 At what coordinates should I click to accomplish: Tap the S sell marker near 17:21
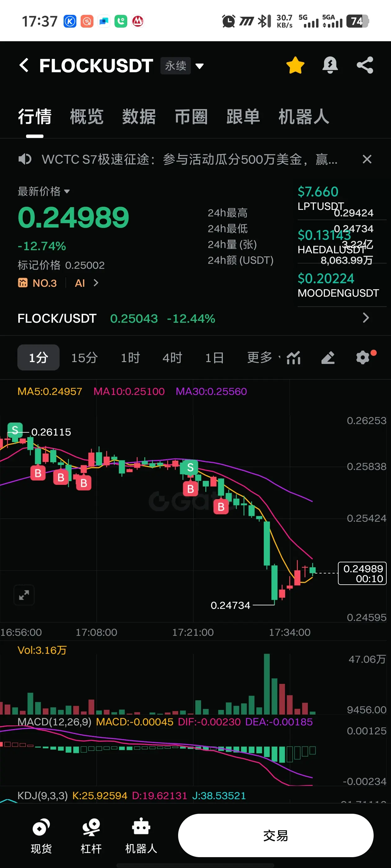point(190,467)
